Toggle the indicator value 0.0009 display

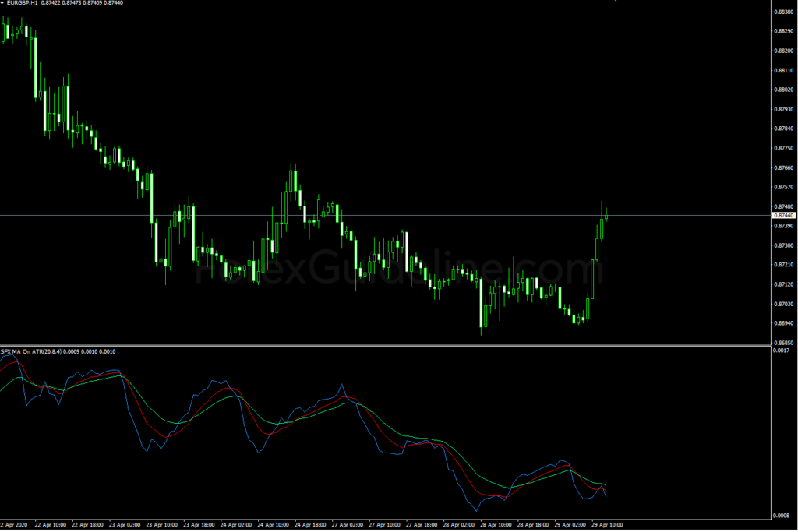[x=72, y=351]
